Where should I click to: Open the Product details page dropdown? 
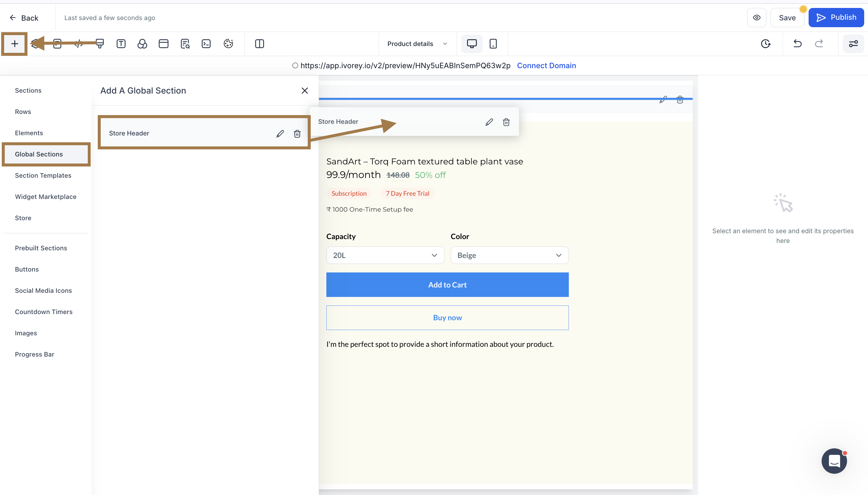click(x=417, y=44)
